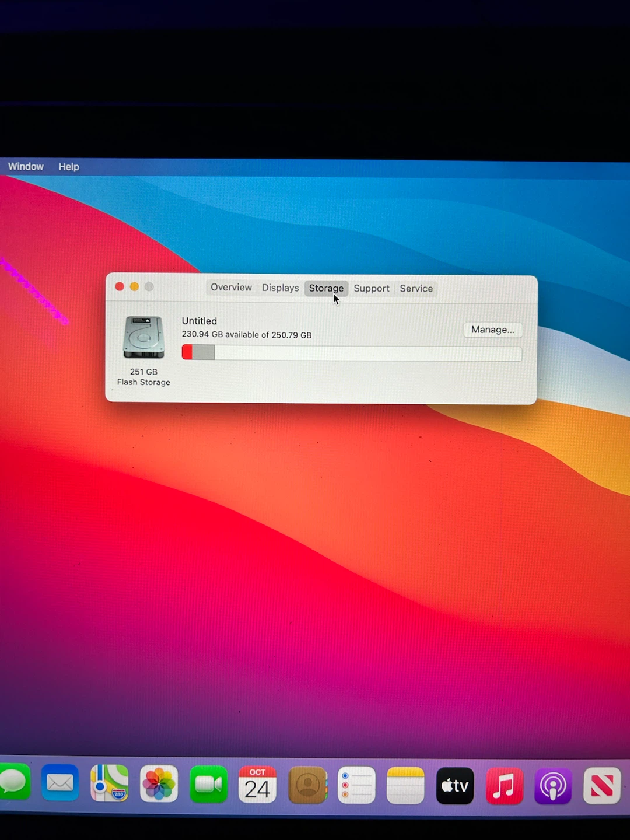Viewport: 630px width, 840px height.
Task: Launch Reminders from the Dock
Action: click(x=356, y=785)
